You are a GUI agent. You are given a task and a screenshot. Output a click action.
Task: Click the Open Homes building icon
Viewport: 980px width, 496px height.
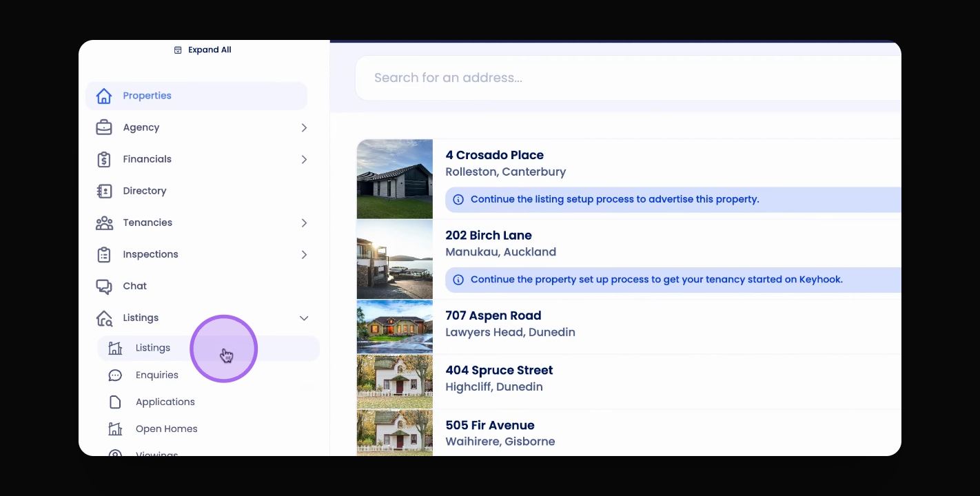[x=115, y=428]
